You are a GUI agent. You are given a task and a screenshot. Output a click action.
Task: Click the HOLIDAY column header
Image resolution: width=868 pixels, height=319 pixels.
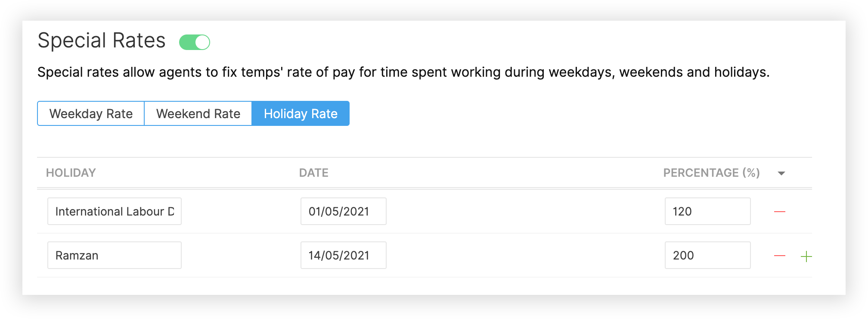71,173
